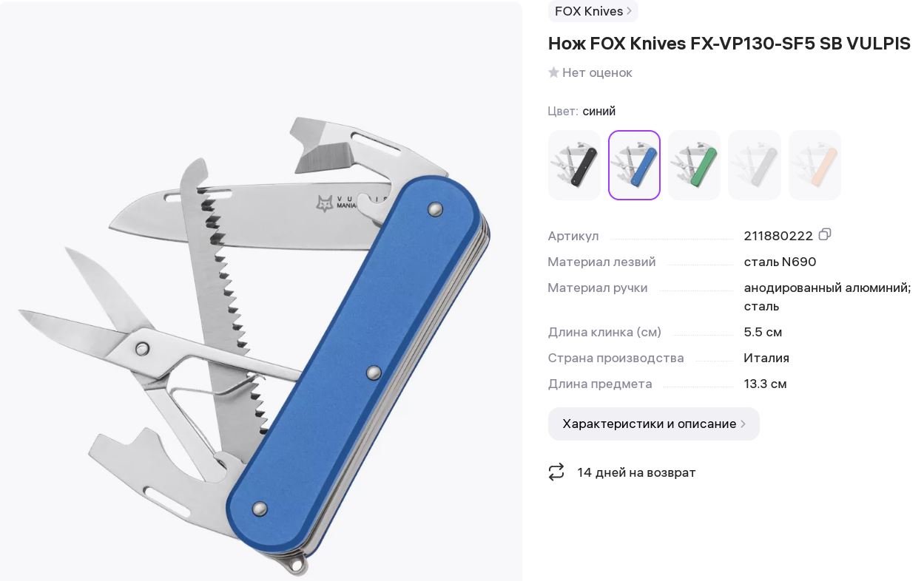Image resolution: width=924 pixels, height=581 pixels.
Task: Click the star rating icon
Action: (x=553, y=72)
